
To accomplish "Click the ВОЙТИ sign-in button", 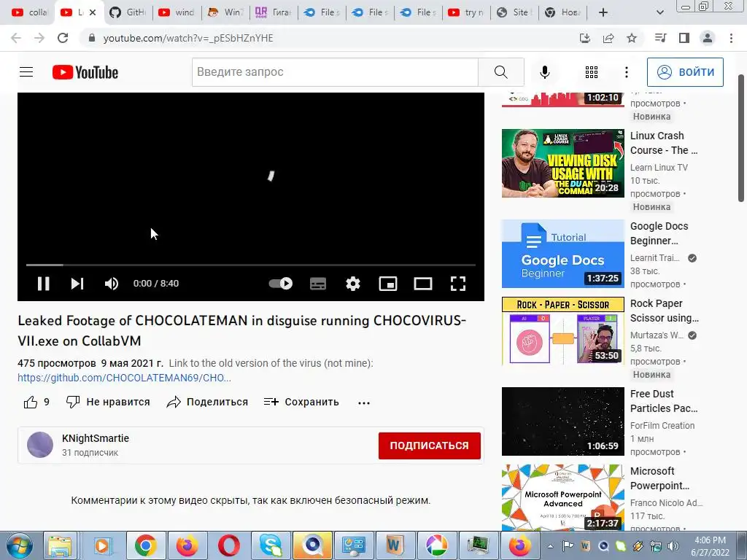I will pyautogui.click(x=685, y=72).
